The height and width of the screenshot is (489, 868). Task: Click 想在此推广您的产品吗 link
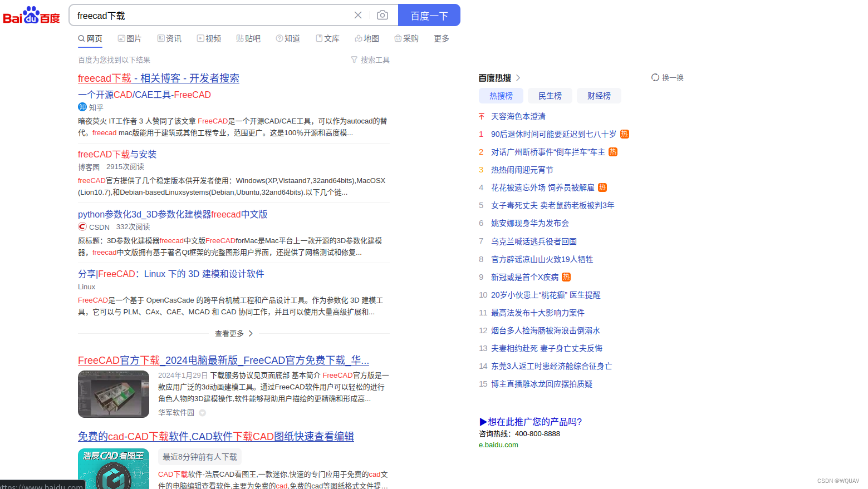[x=531, y=422]
